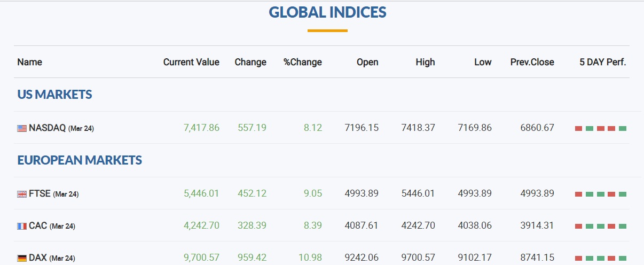Click the German flag icon beside DAX
The width and height of the screenshot is (644, 265).
(22, 258)
